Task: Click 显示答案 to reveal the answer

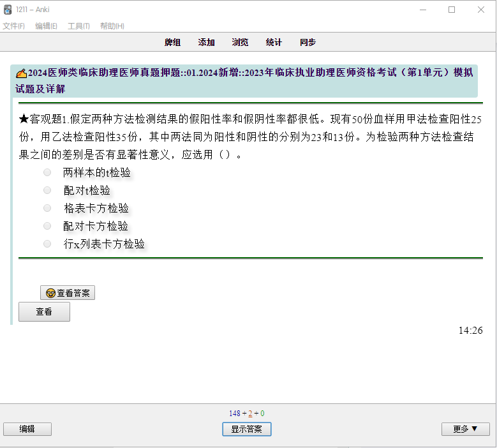Action: 247,429
